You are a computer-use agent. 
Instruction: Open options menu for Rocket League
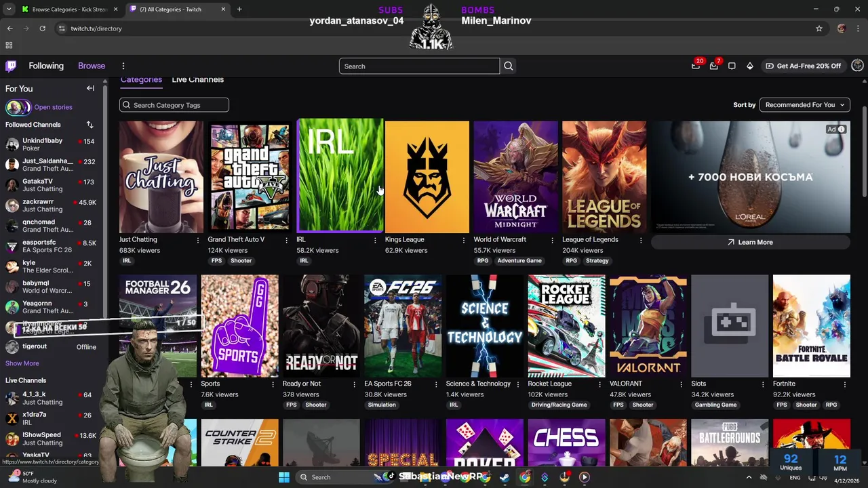(599, 384)
